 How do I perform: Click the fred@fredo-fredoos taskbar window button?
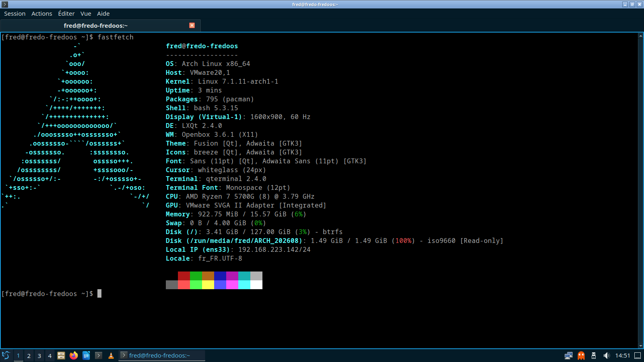(162, 356)
